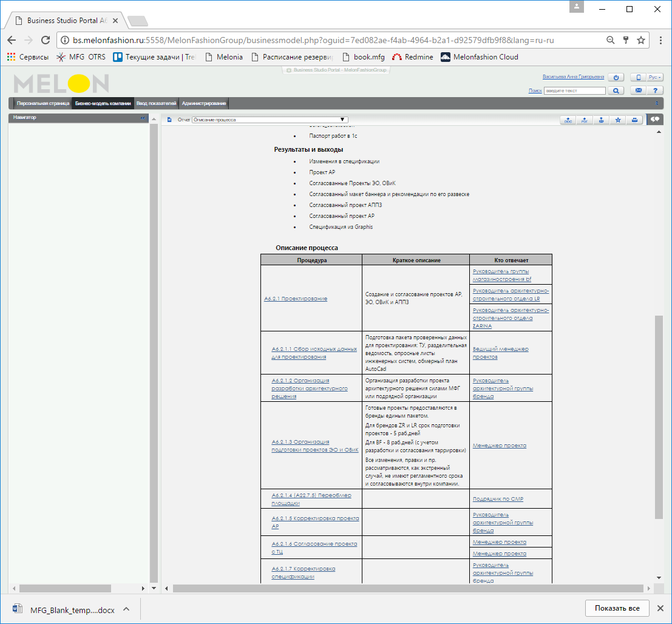Open help with the question mark icon
Image resolution: width=672 pixels, height=624 pixels.
click(655, 90)
